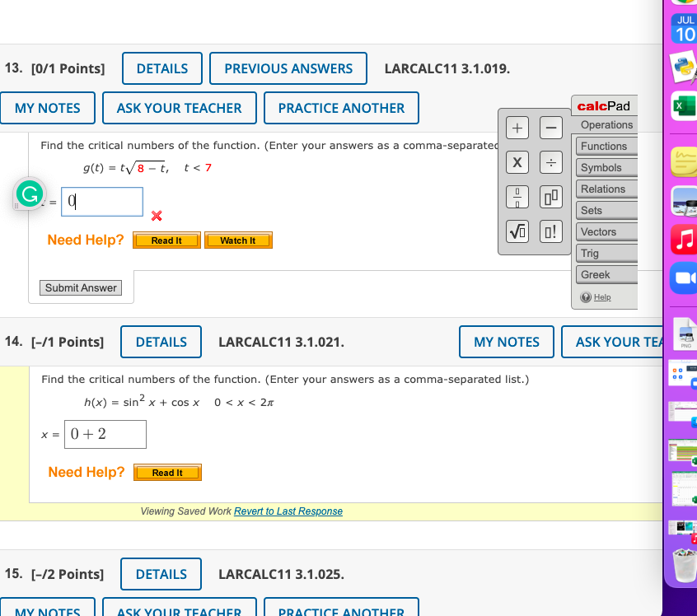Click PRACTICE ANOTHER for question 13
The height and width of the screenshot is (616, 697).
click(341, 108)
